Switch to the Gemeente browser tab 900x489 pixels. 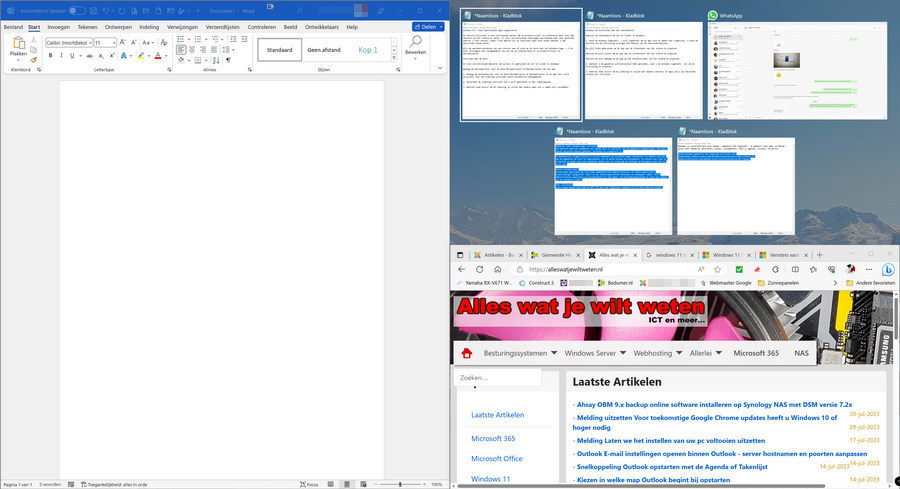(555, 255)
